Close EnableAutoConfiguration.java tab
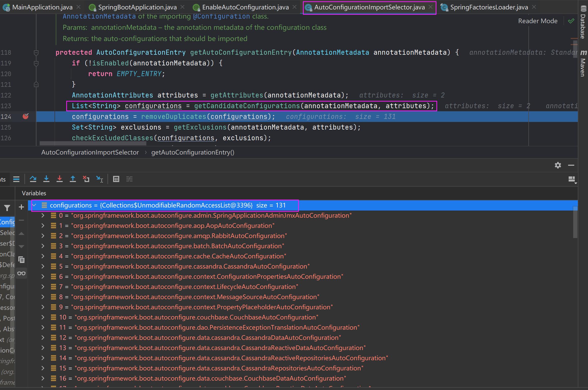This screenshot has width=588, height=390. coord(295,7)
